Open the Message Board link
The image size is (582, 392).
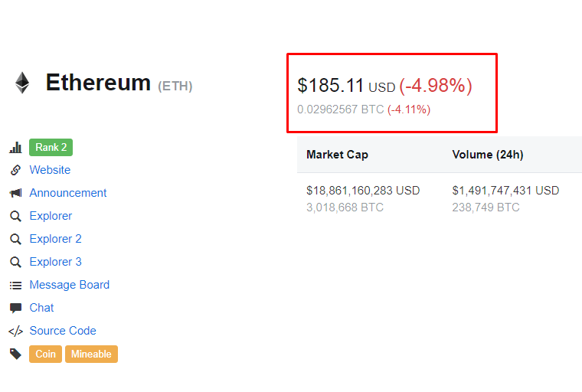(x=70, y=285)
